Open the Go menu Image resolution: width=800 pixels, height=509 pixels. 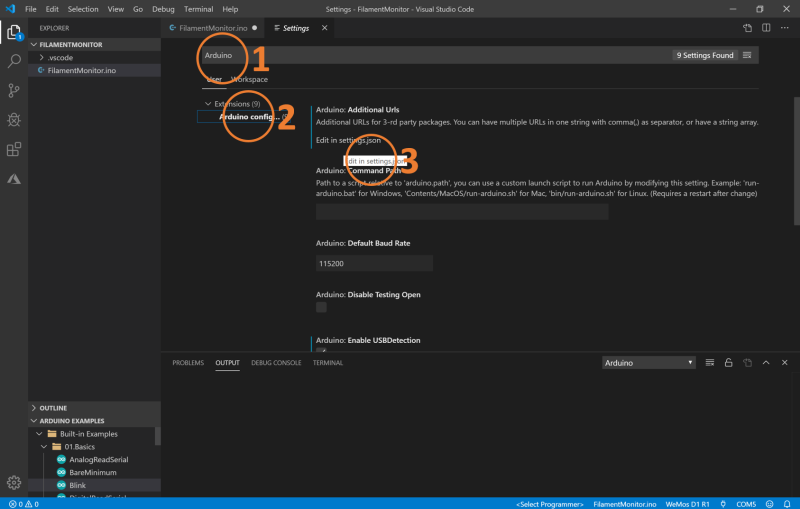[x=138, y=9]
